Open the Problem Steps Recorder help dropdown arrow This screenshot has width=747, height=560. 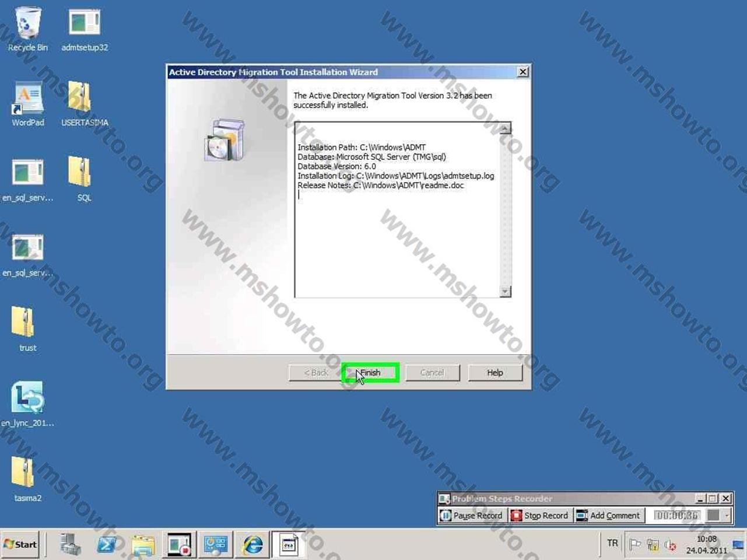point(727,516)
